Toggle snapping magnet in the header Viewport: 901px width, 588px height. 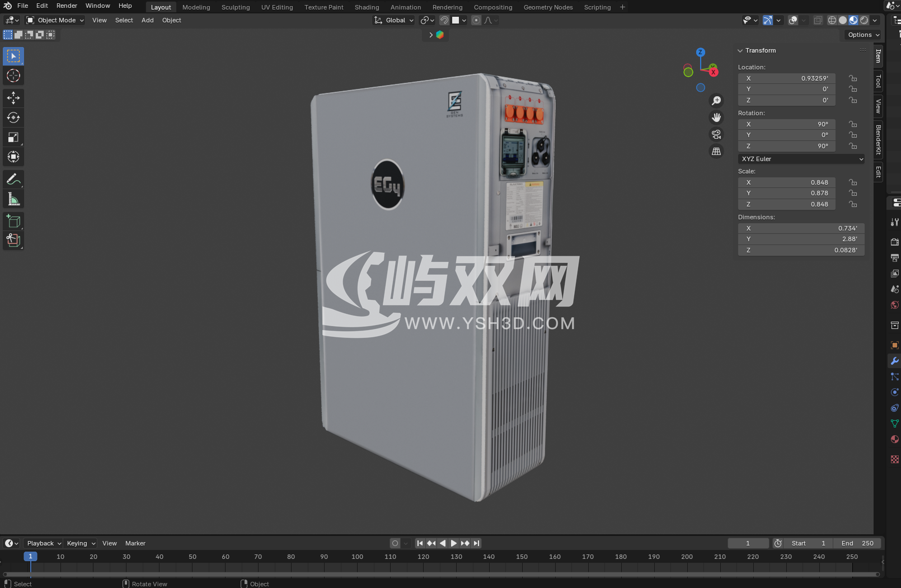click(444, 20)
